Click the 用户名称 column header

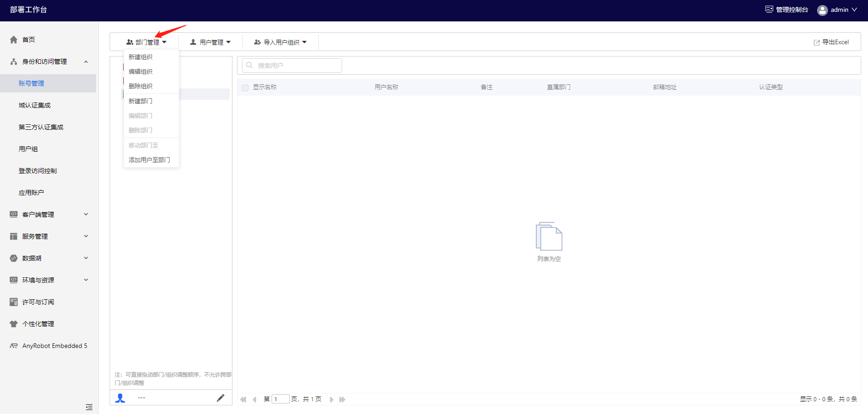[x=387, y=87]
